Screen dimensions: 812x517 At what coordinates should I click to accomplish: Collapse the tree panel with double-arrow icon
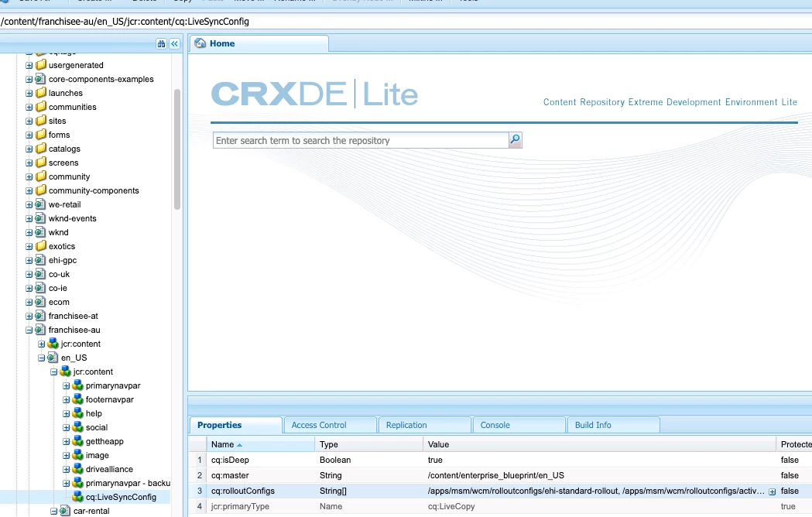(x=174, y=44)
